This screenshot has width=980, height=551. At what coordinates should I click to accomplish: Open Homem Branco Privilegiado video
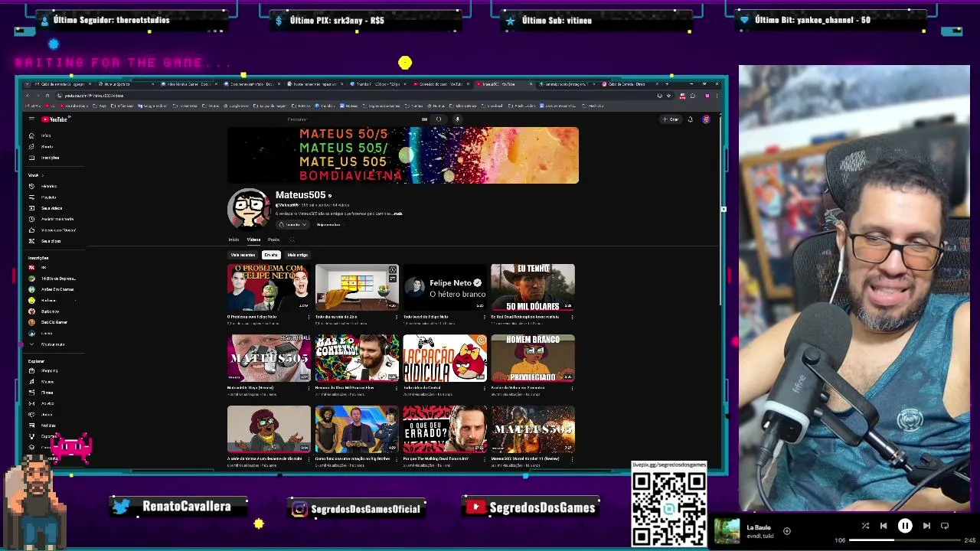(533, 358)
